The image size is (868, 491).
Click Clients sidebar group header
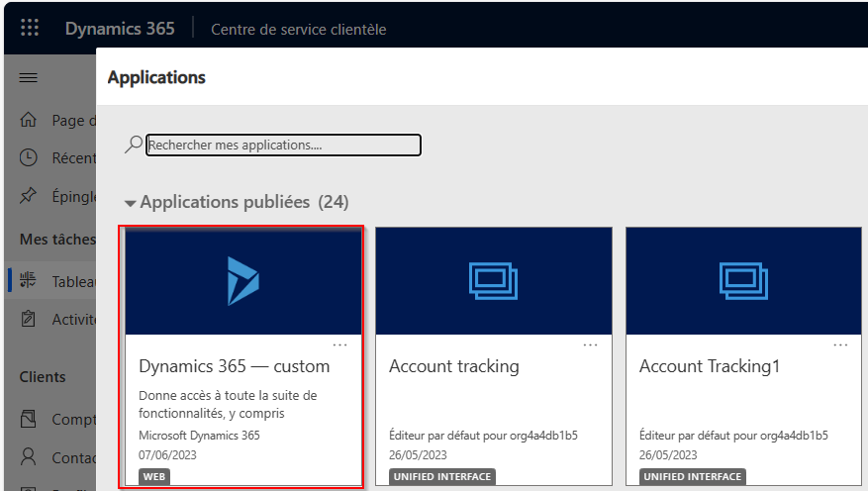pos(43,377)
